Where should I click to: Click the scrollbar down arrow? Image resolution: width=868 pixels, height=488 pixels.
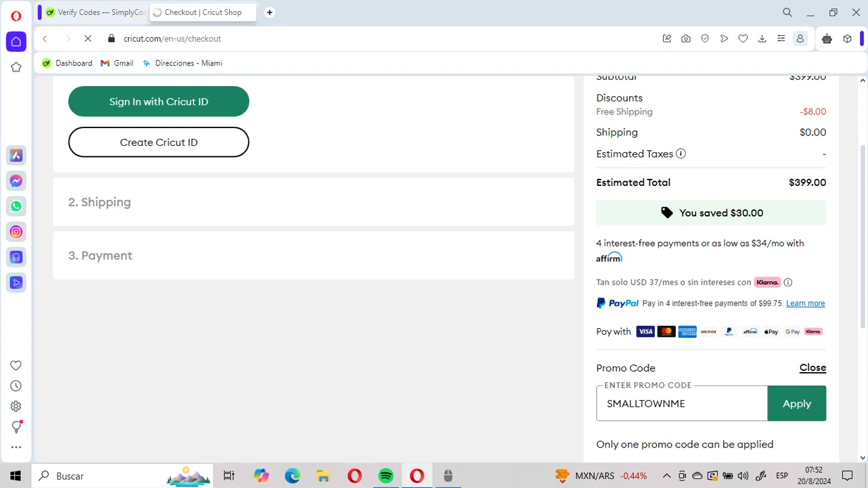(863, 458)
